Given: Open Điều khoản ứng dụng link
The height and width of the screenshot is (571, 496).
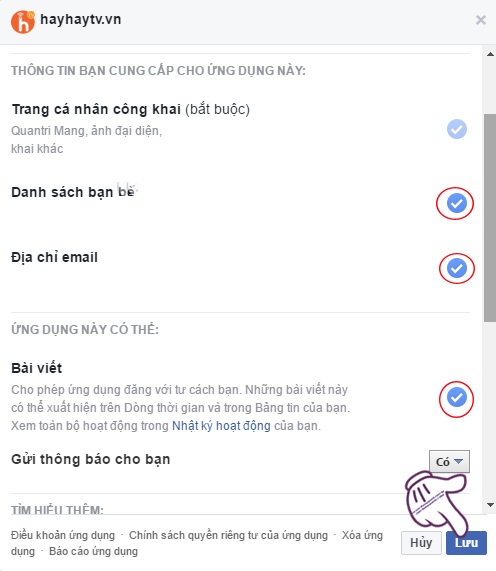Looking at the screenshot, I should (63, 535).
